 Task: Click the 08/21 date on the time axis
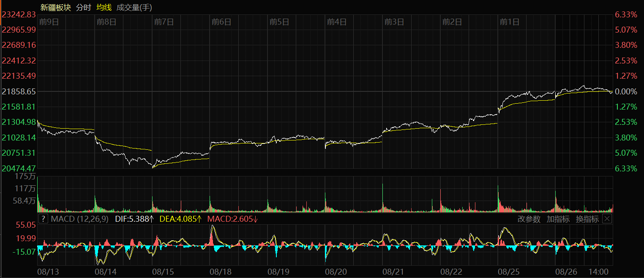coord(393,271)
